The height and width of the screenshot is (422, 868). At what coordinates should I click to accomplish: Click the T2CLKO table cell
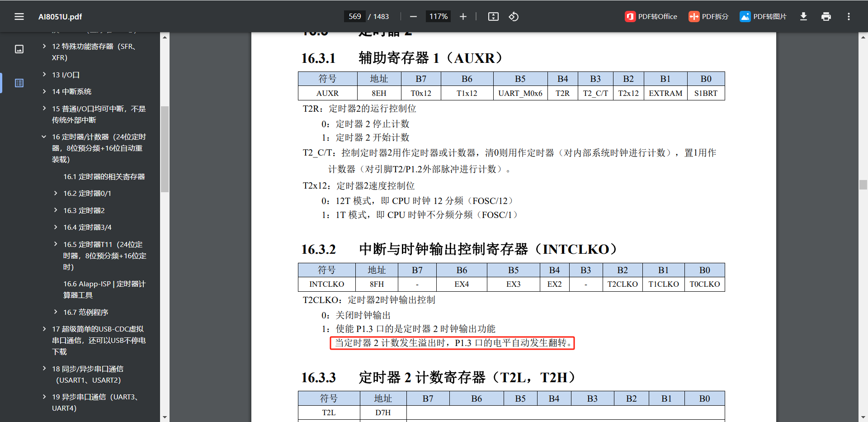623,284
